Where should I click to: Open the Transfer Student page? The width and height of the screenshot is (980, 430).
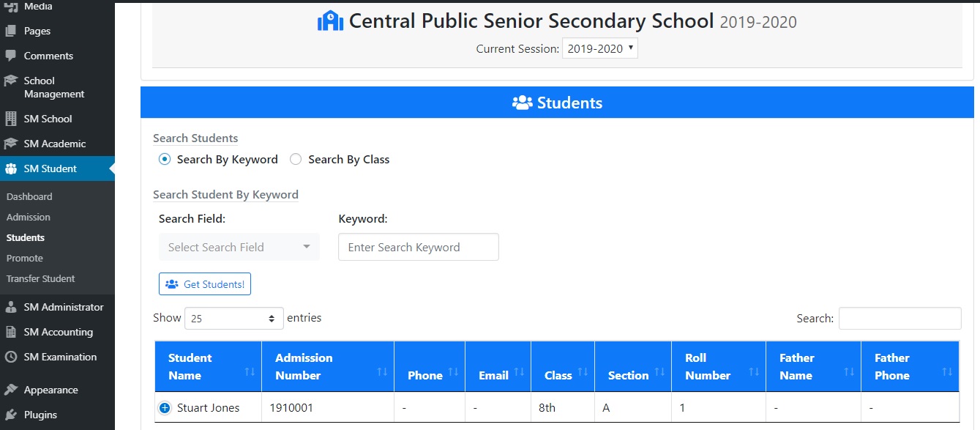point(40,278)
